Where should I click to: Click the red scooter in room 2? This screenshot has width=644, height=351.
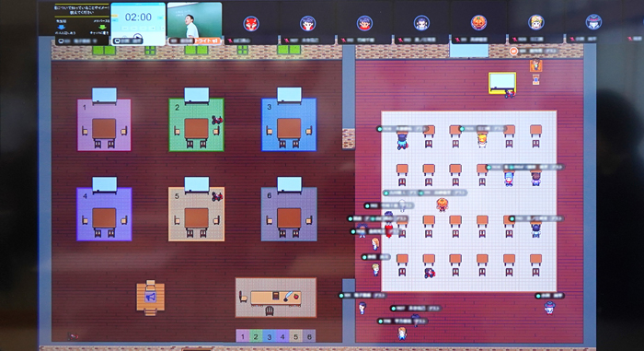pos(217,120)
